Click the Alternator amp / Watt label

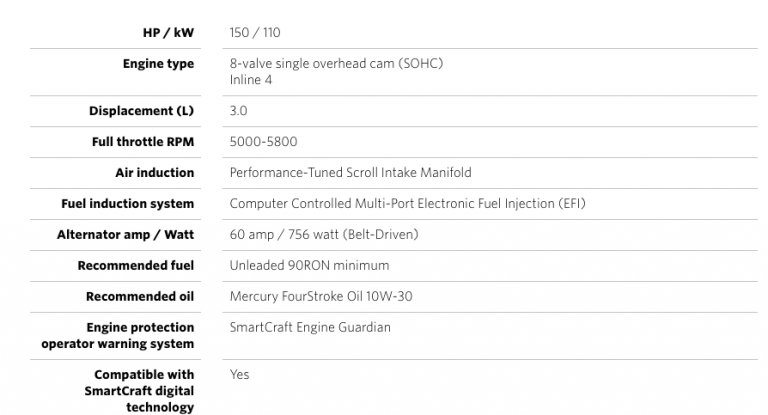[x=125, y=235]
